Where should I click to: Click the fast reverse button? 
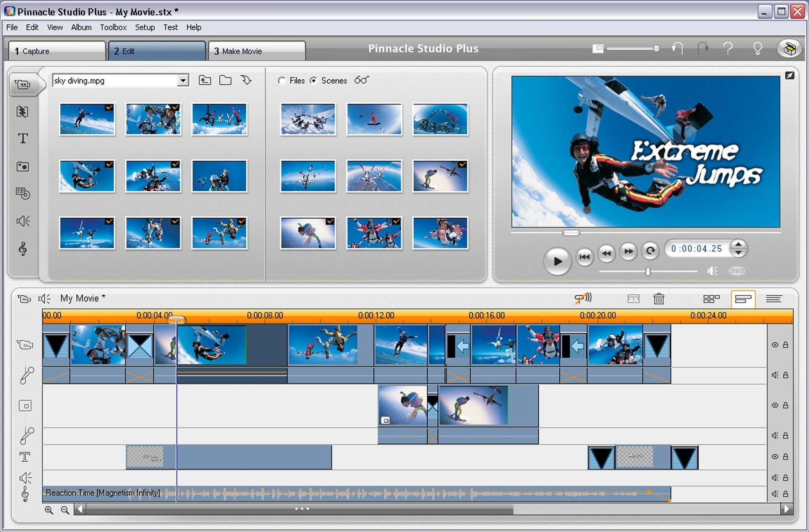606,252
